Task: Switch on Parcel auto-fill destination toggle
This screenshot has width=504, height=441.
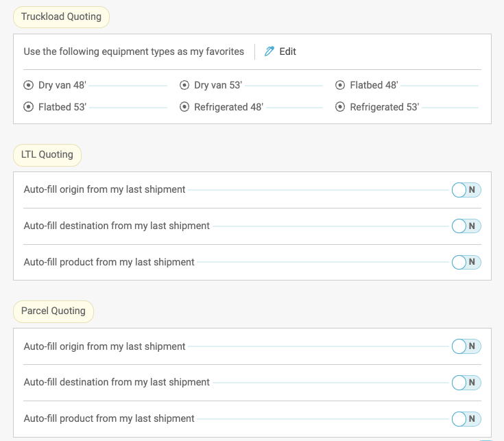Action: pyautogui.click(x=466, y=382)
